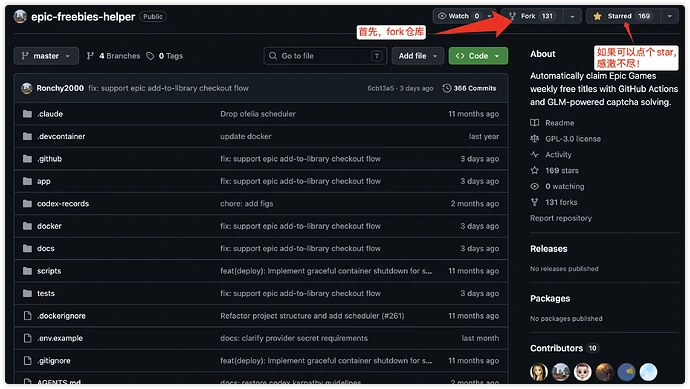The width and height of the screenshot is (690, 389).
Task: Open Ronchy2000 author profile link
Action: tap(60, 88)
